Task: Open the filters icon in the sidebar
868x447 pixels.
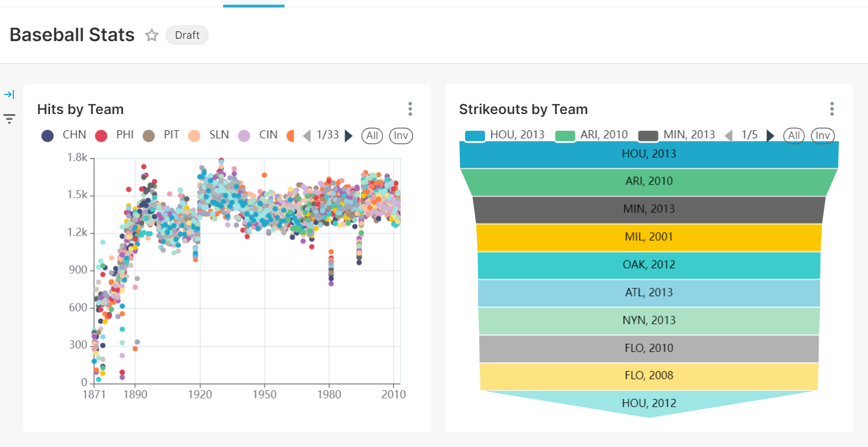Action: coord(9,118)
